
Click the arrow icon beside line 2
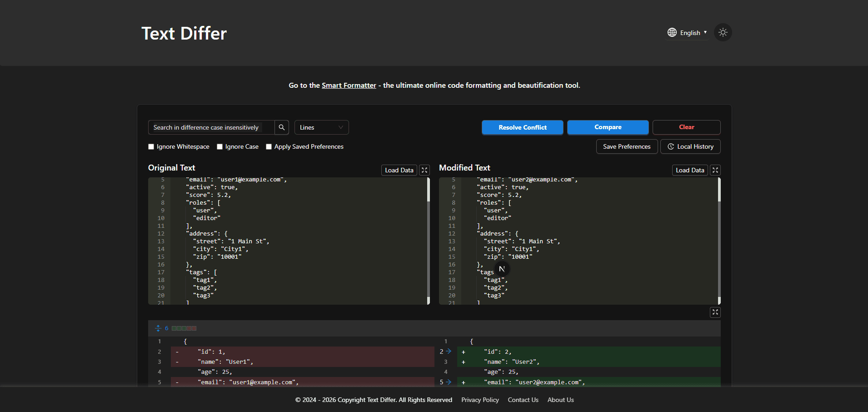pos(449,352)
